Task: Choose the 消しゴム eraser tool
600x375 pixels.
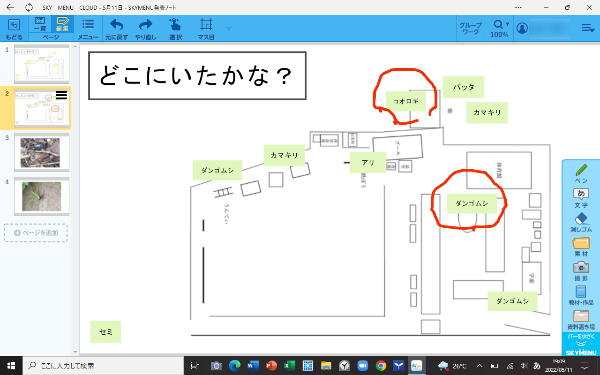Action: pyautogui.click(x=581, y=223)
